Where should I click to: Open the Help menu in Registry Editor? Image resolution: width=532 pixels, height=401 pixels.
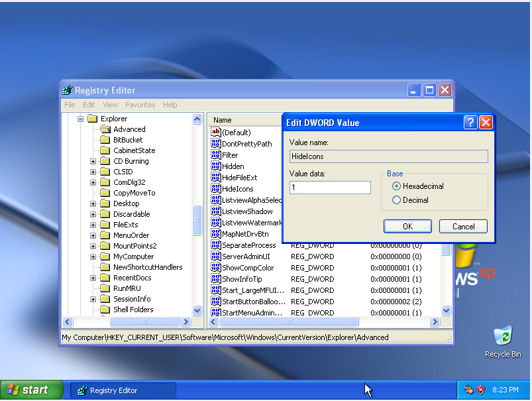point(170,105)
